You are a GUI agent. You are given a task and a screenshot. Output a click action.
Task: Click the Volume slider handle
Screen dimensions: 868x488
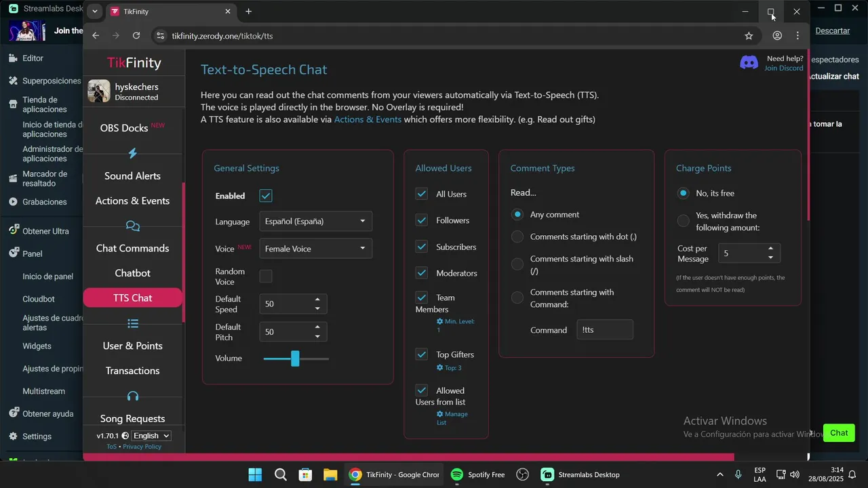coord(295,359)
